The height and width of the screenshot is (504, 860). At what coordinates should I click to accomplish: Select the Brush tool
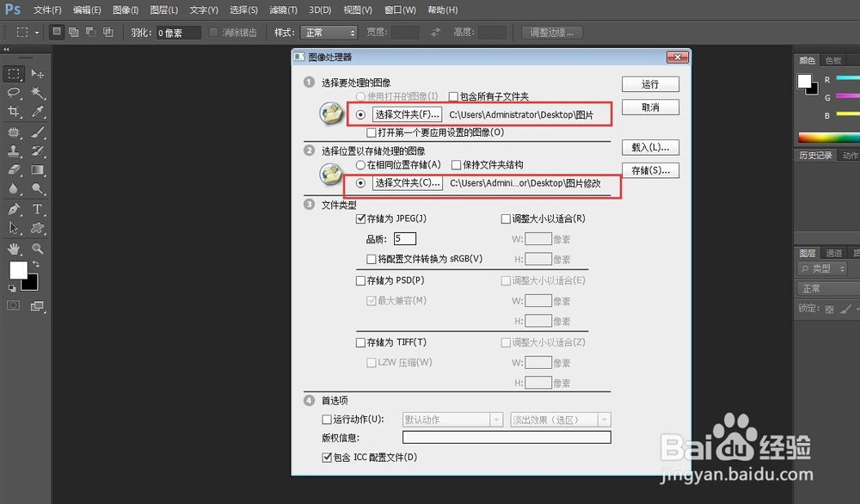38,132
